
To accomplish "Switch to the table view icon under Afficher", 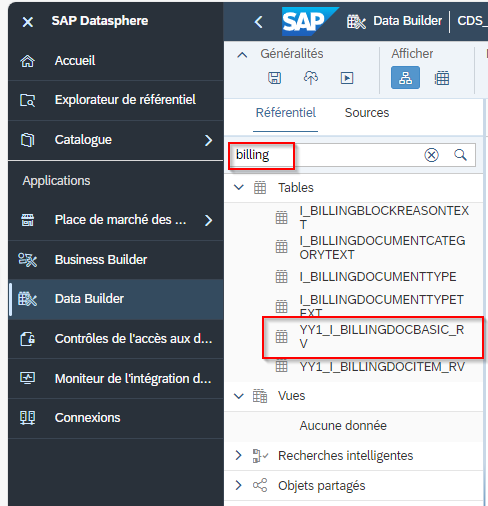I will click(x=442, y=78).
